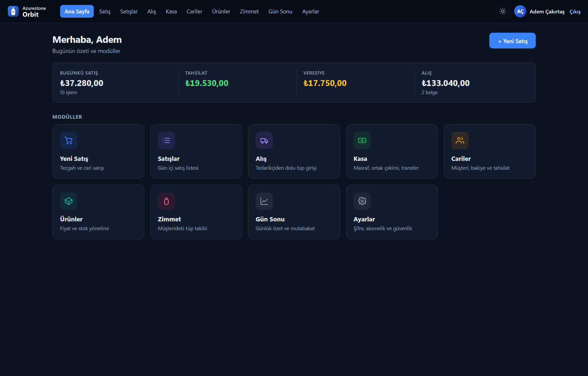Open the Kasa navigation tab

[171, 11]
